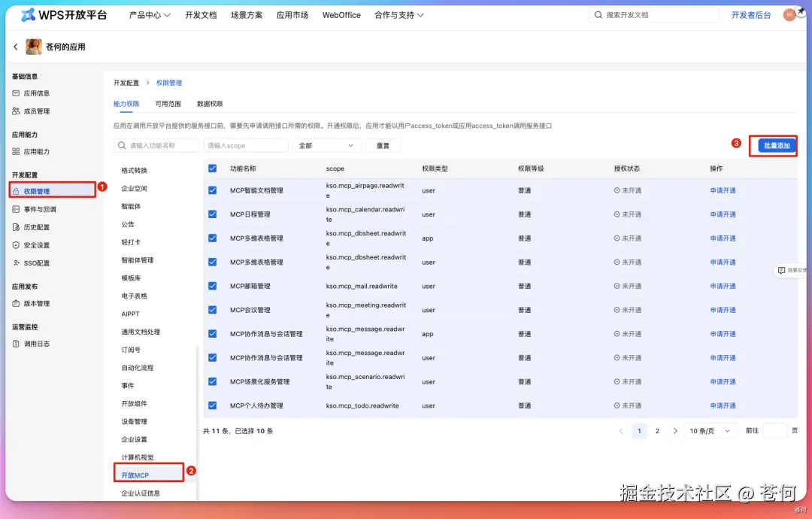The width and height of the screenshot is (812, 519).
Task: Open the 10 条/页 page size dropdown
Action: tap(710, 431)
